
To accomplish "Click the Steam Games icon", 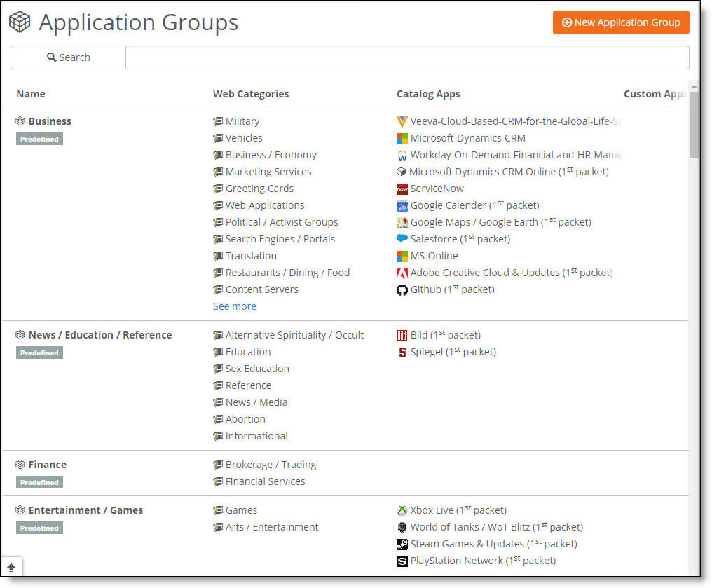I will 402,544.
